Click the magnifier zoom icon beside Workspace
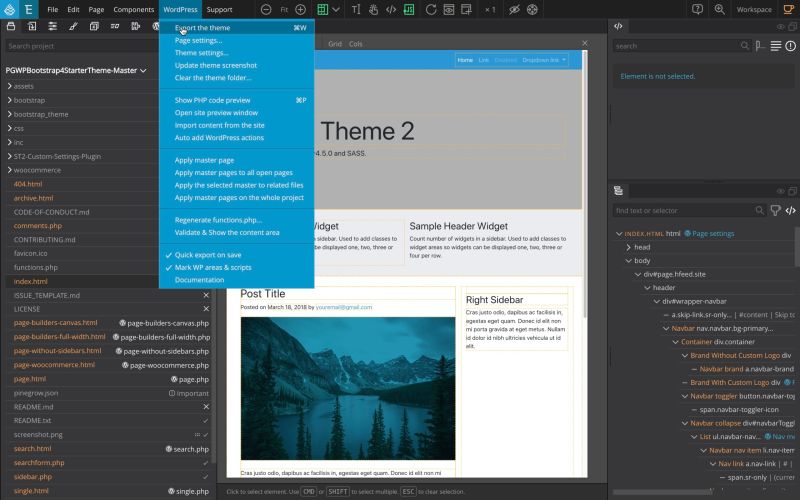800x500 pixels. coord(719,9)
